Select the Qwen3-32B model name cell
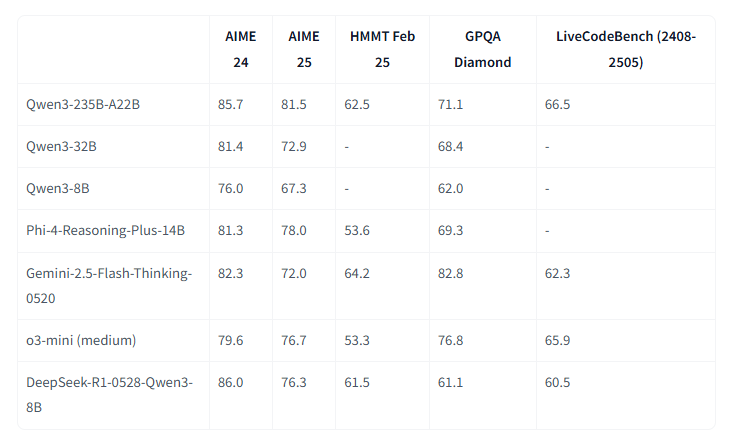731x447 pixels. (x=62, y=147)
